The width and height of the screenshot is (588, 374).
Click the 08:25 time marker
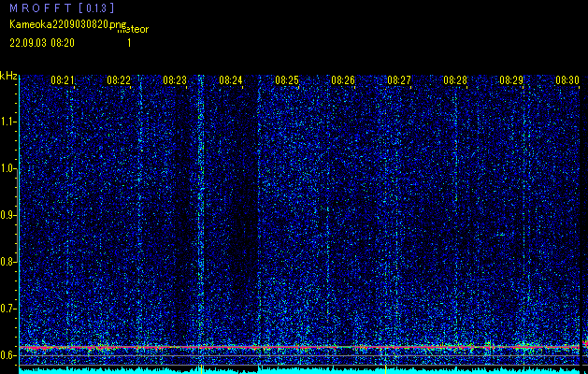[287, 79]
